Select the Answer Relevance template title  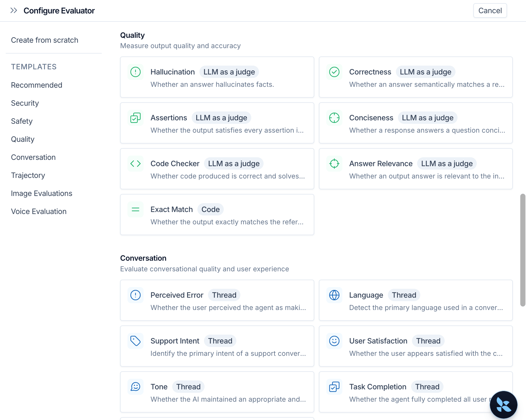pyautogui.click(x=381, y=164)
